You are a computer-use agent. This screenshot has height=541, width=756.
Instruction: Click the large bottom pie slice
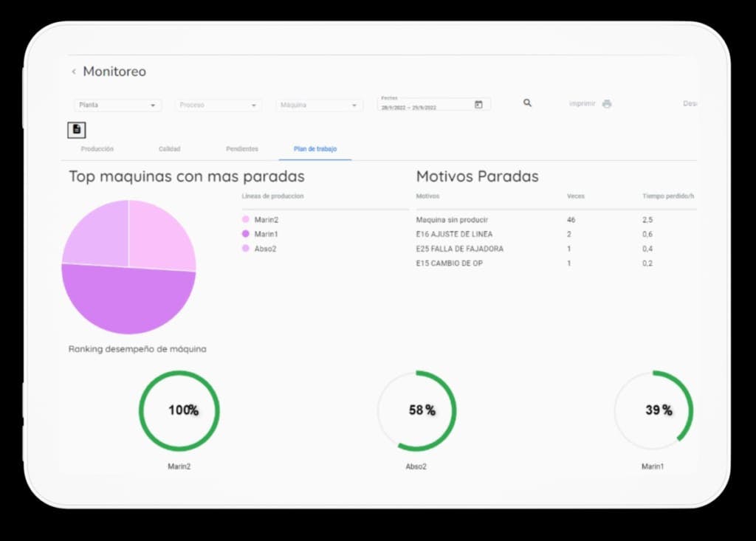pos(128,301)
